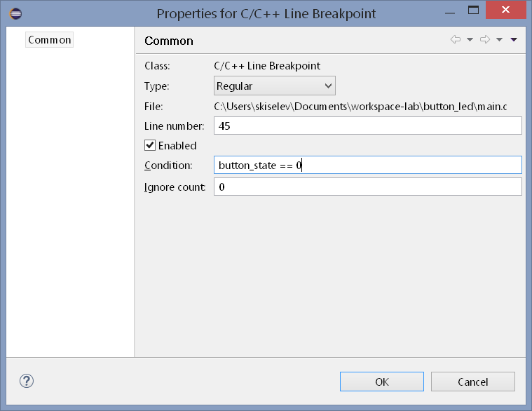
Task: Toggle the Enabled checkbox
Action: 150,146
